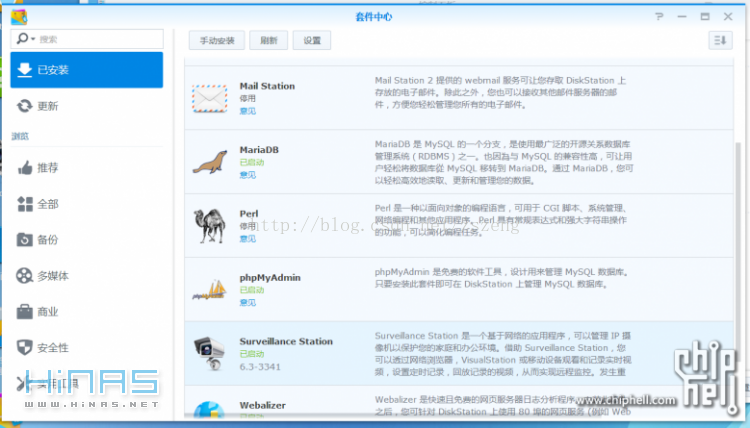Image resolution: width=750 pixels, height=428 pixels.
Task: Click the grid icon beside 全部
Action: pyautogui.click(x=24, y=204)
